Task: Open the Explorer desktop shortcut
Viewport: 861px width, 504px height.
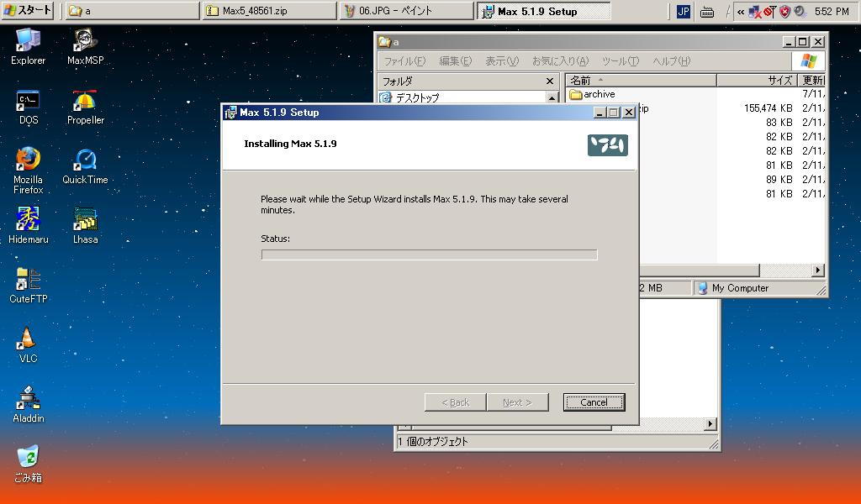Action: (28, 46)
